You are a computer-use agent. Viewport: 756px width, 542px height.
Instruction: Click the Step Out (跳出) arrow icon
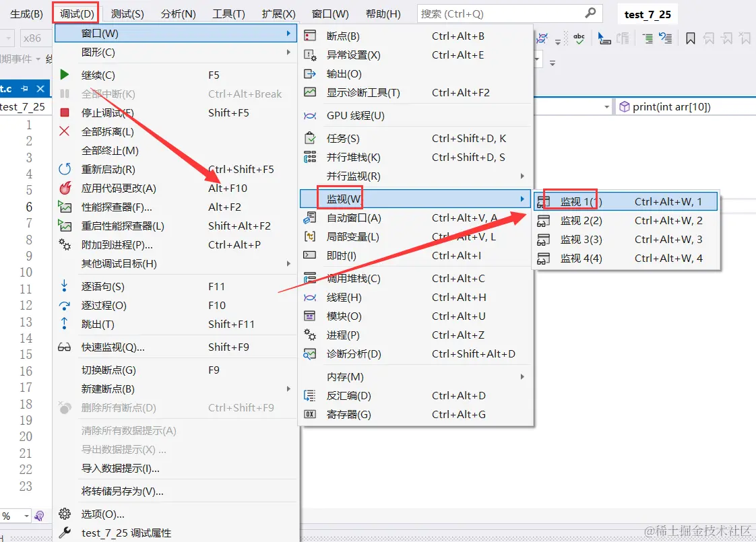pyautogui.click(x=64, y=324)
